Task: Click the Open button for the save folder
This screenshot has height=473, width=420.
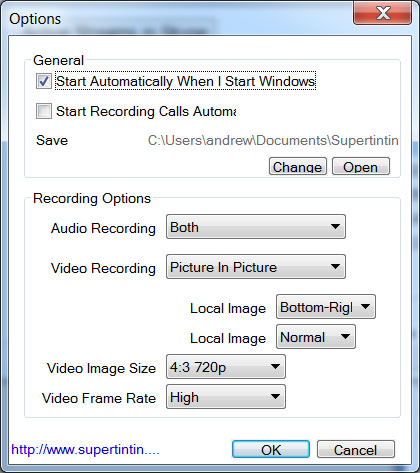Action: tap(361, 166)
